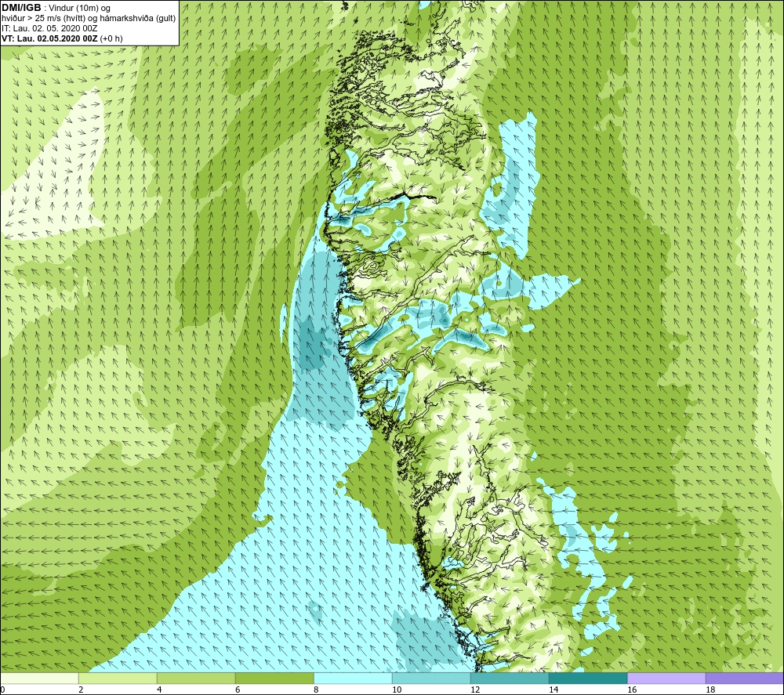Click the 0–2 m/s palest legend swatch
The width and height of the screenshot is (784, 695).
pos(39,678)
